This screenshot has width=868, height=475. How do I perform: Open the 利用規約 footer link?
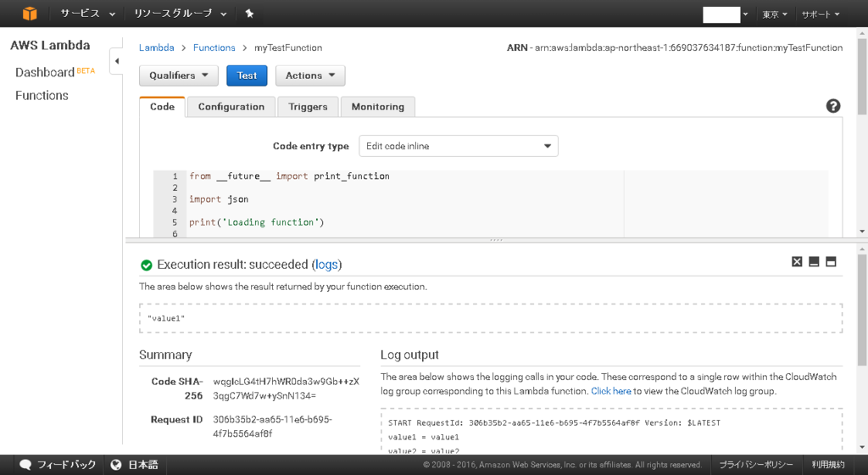(x=828, y=465)
